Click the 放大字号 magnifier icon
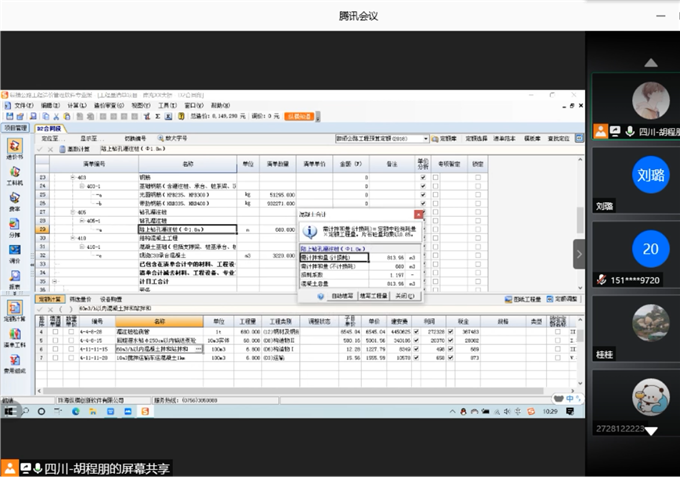The image size is (680, 477). (x=161, y=138)
